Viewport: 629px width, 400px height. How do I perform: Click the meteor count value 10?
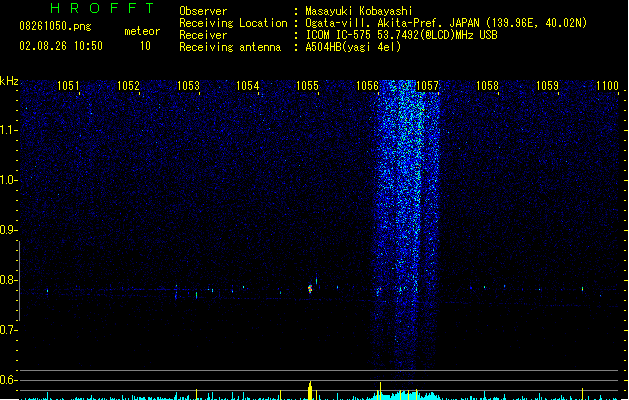tap(145, 46)
